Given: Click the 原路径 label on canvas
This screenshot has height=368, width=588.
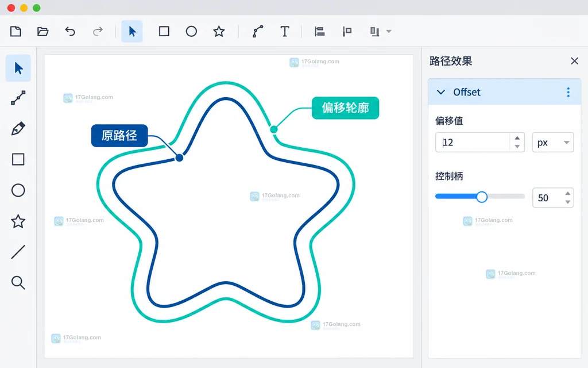Looking at the screenshot, I should click(119, 136).
